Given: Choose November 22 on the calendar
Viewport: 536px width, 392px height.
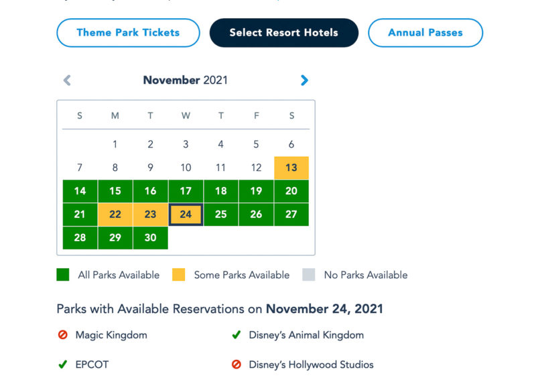Looking at the screenshot, I should click(115, 214).
